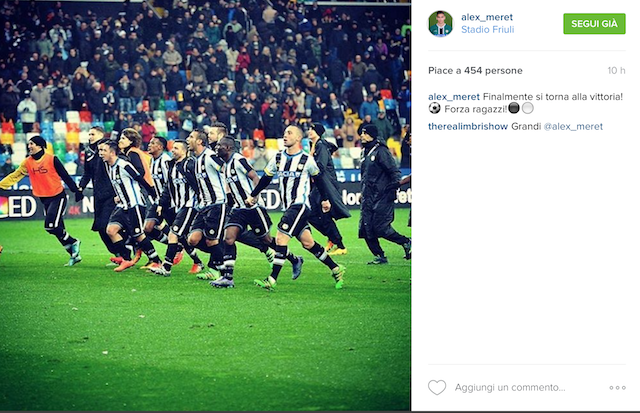Focus the 'Aggiungi un commento...' field
This screenshot has width=640, height=413.
click(x=510, y=387)
